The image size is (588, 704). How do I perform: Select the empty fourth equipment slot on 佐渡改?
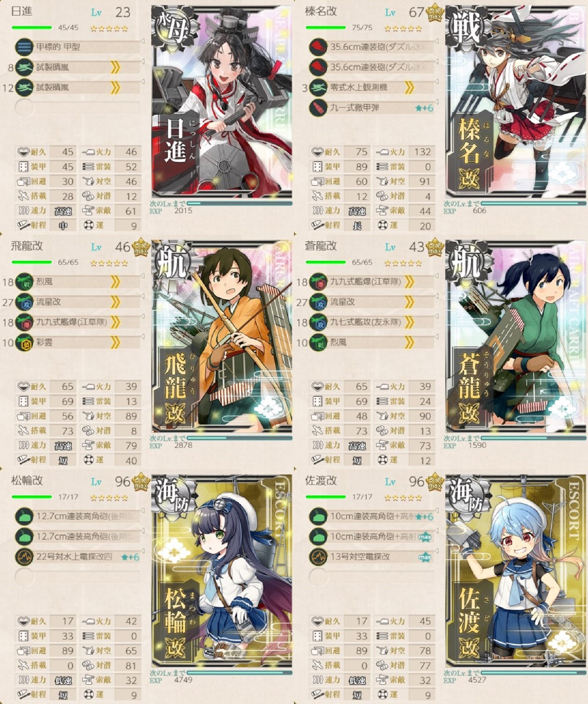coord(371,576)
